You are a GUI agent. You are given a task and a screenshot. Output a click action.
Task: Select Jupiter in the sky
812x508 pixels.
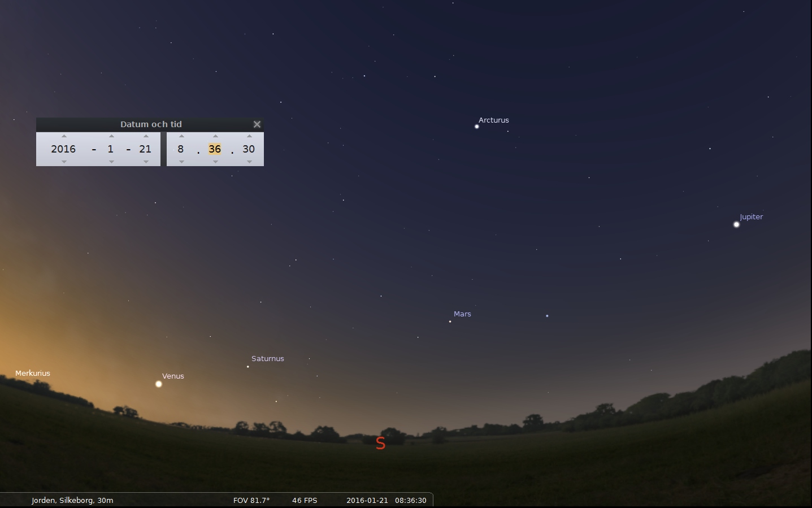pyautogui.click(x=736, y=225)
